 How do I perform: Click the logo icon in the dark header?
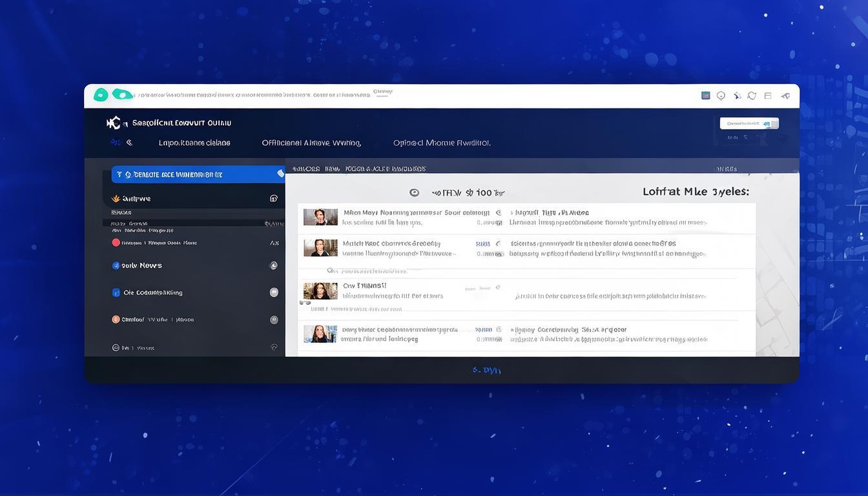click(x=113, y=123)
